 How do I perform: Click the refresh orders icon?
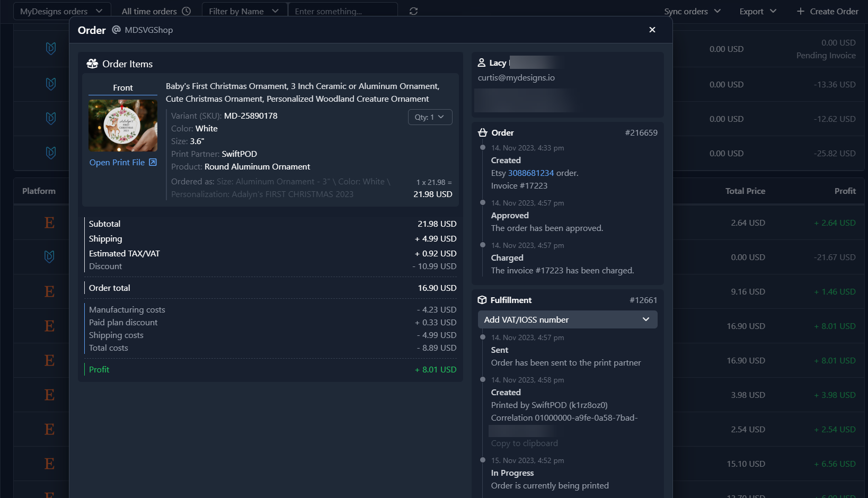(413, 11)
